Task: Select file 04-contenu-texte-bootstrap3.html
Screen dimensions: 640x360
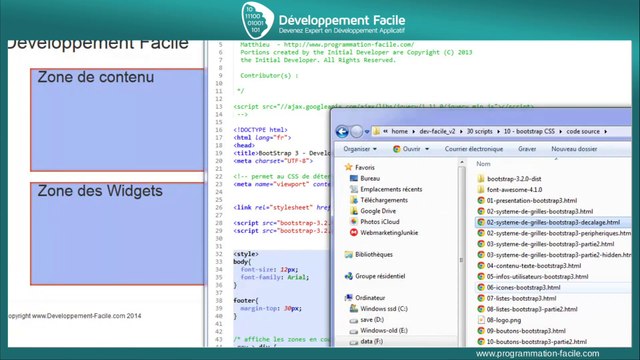Action: click(x=529, y=266)
